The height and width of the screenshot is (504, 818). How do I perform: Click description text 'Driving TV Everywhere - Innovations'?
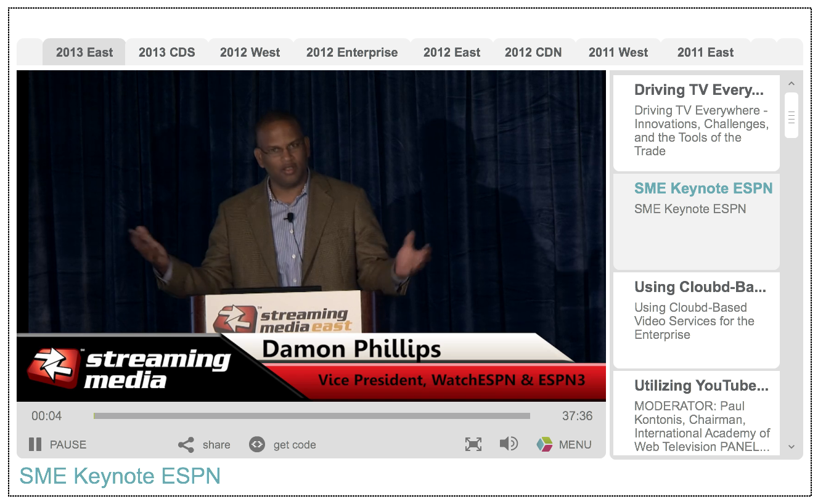(x=701, y=131)
